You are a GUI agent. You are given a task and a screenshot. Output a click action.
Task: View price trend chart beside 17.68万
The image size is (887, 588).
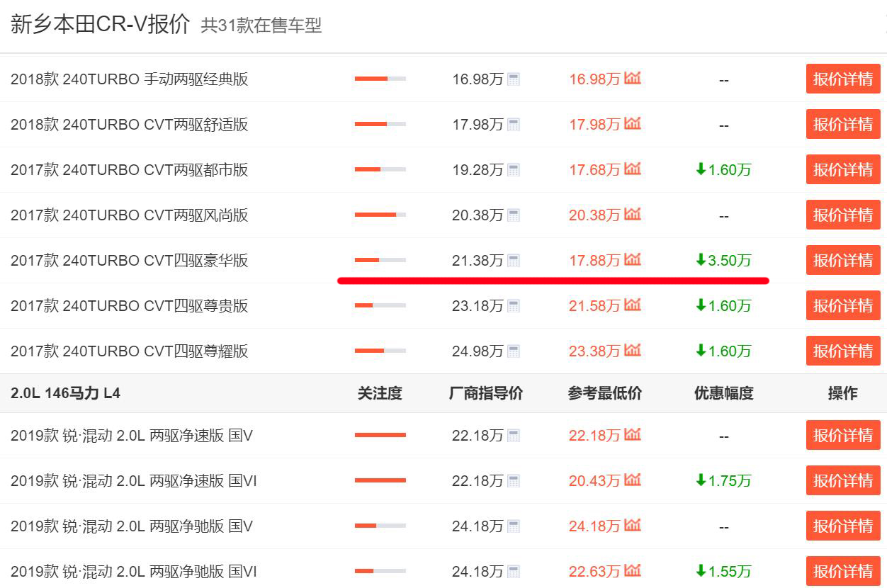point(633,169)
